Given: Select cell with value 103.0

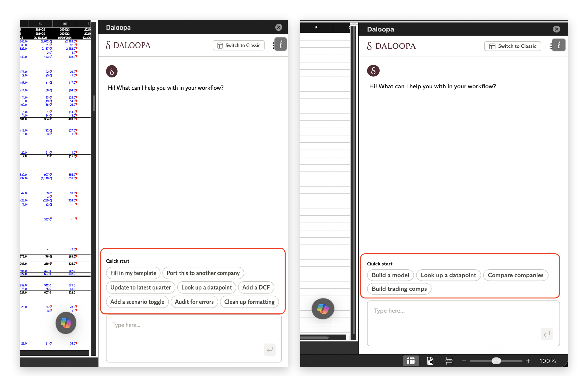Looking at the screenshot, I should click(x=72, y=57).
